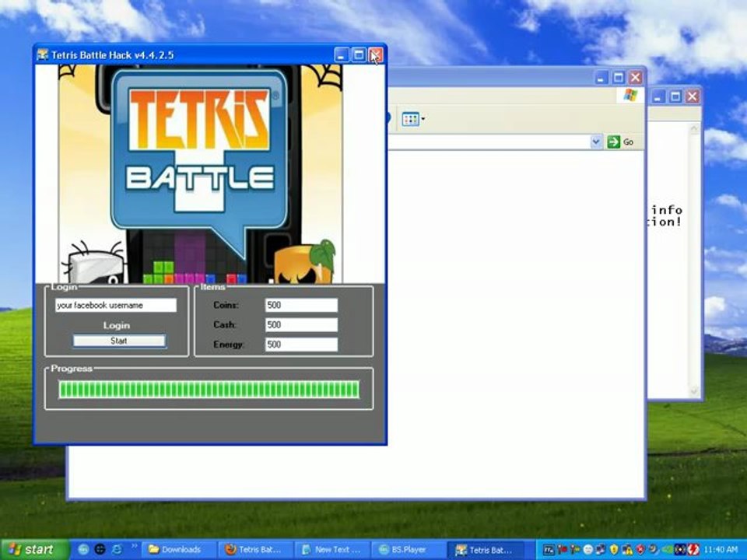Maximize the Tetris Battle Hack window
Screen dimensions: 747x560
[x=359, y=55]
